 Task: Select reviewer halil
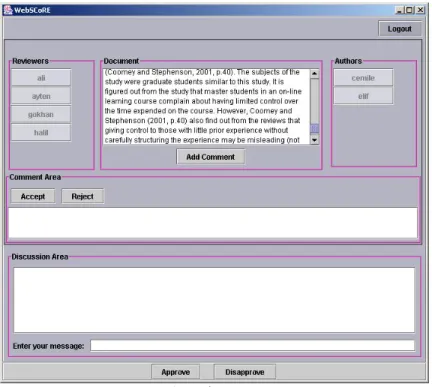[41, 133]
